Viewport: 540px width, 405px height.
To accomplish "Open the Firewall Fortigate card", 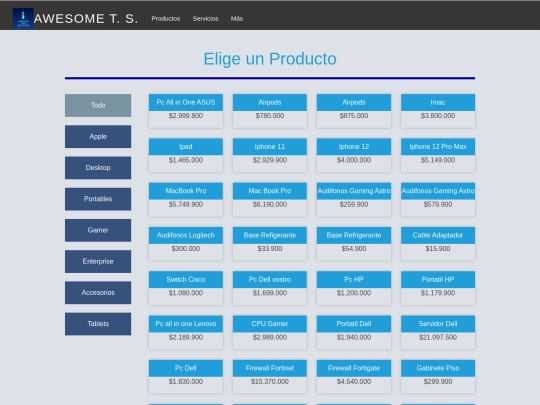I will click(354, 376).
